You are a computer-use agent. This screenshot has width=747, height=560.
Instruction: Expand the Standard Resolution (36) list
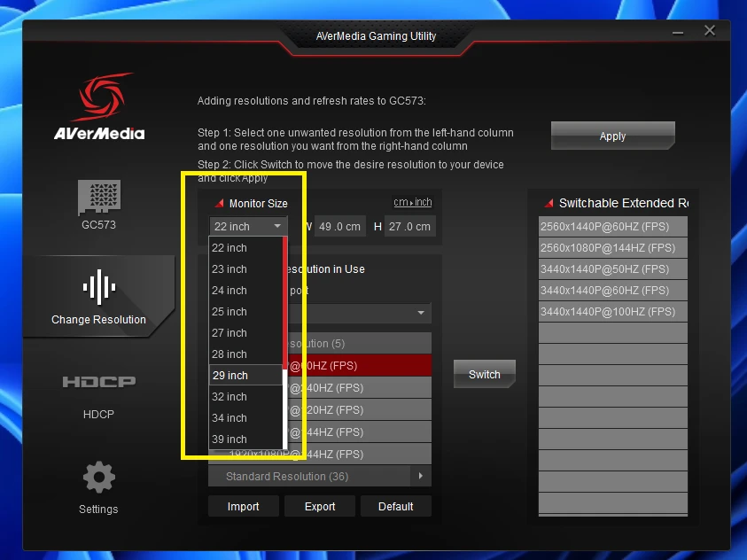click(319, 477)
